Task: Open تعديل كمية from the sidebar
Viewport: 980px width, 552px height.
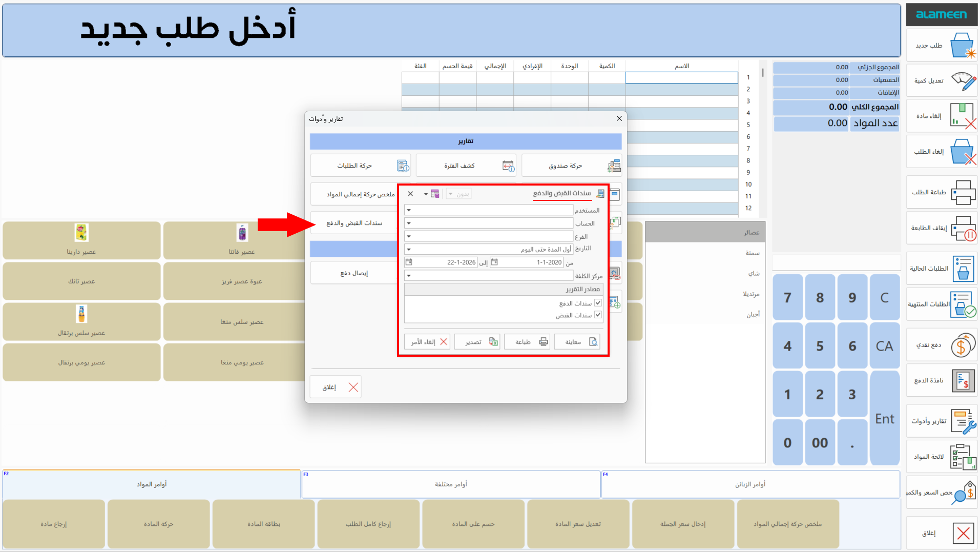Action: click(942, 81)
